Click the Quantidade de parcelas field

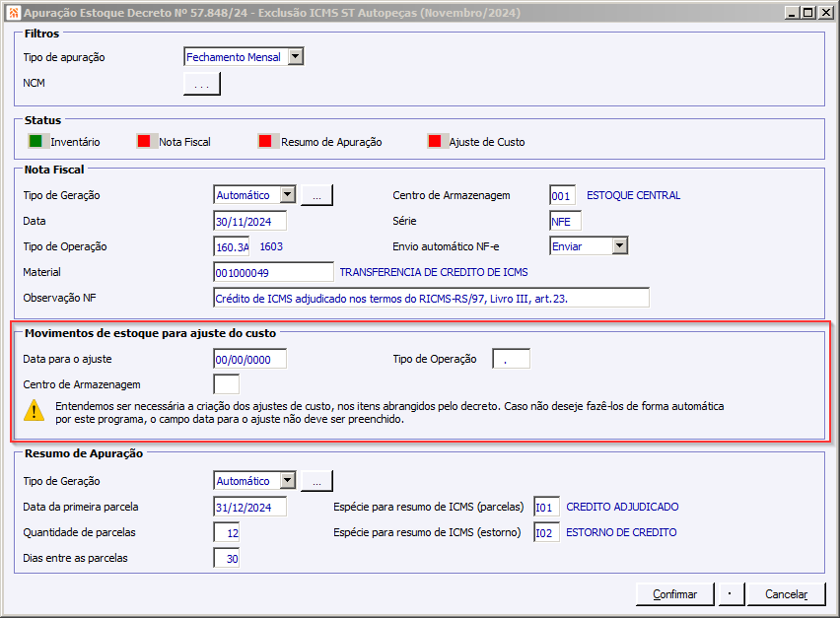(x=226, y=532)
